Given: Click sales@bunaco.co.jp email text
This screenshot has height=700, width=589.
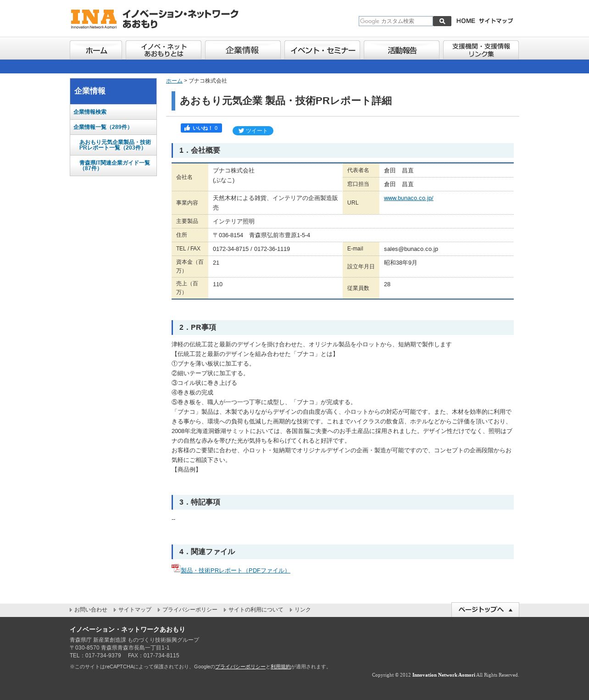Looking at the screenshot, I should click(411, 249).
